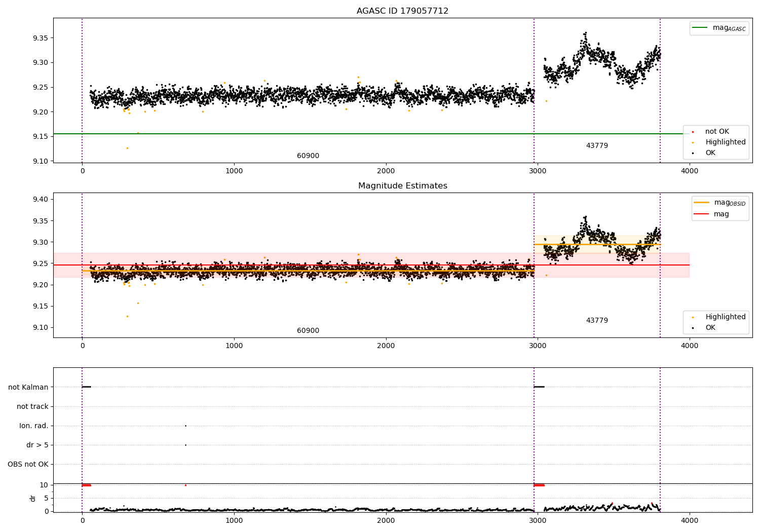Click x tick '3000' below the dr panel

[538, 520]
